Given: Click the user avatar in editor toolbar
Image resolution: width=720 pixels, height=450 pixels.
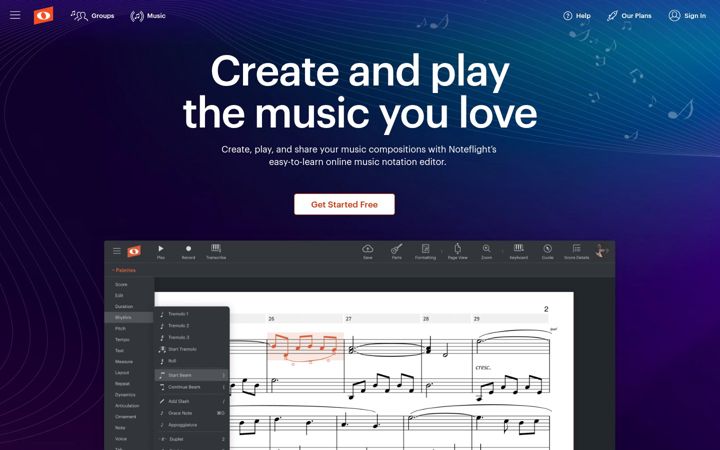Looking at the screenshot, I should coord(601,251).
